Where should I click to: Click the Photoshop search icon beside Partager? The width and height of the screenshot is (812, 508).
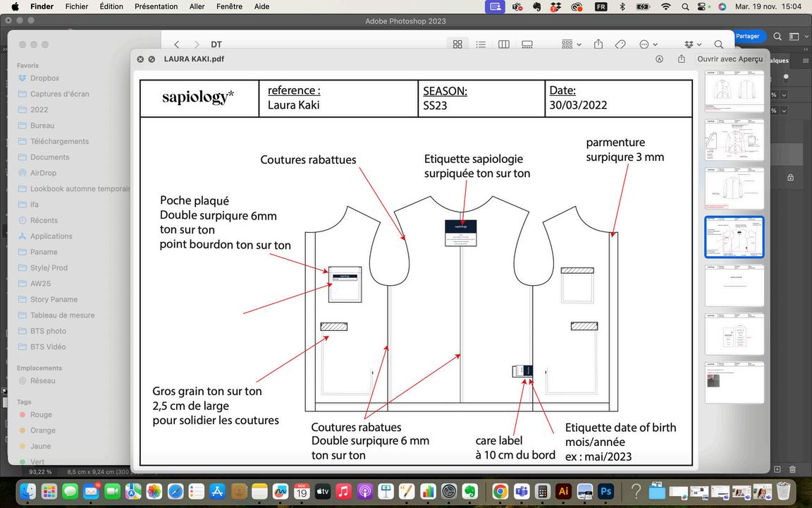pyautogui.click(x=777, y=36)
